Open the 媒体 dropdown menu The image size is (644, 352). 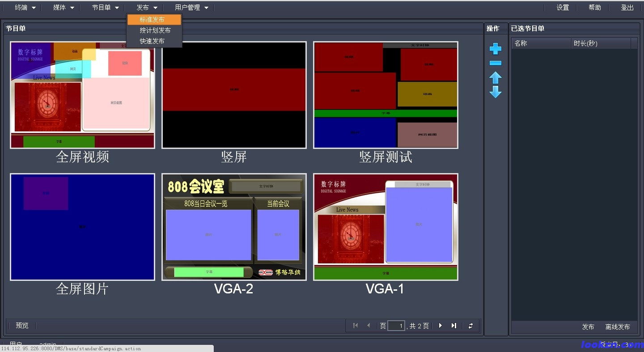point(64,8)
